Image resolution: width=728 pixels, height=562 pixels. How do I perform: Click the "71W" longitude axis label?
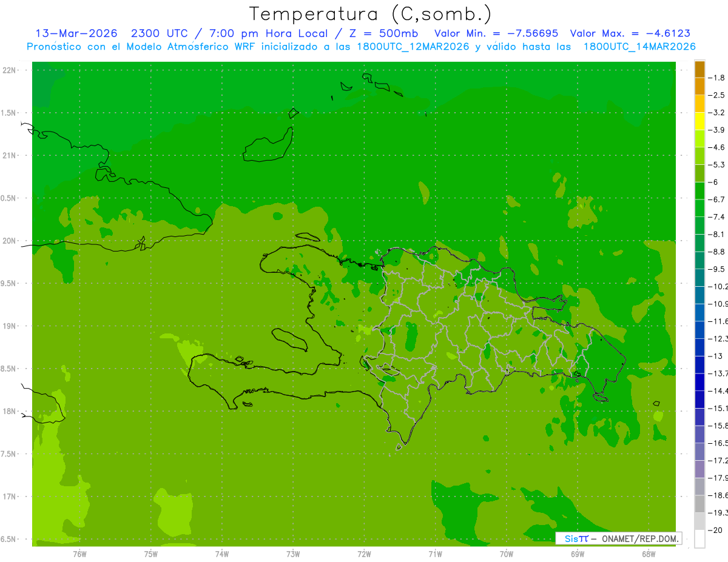pos(435,554)
